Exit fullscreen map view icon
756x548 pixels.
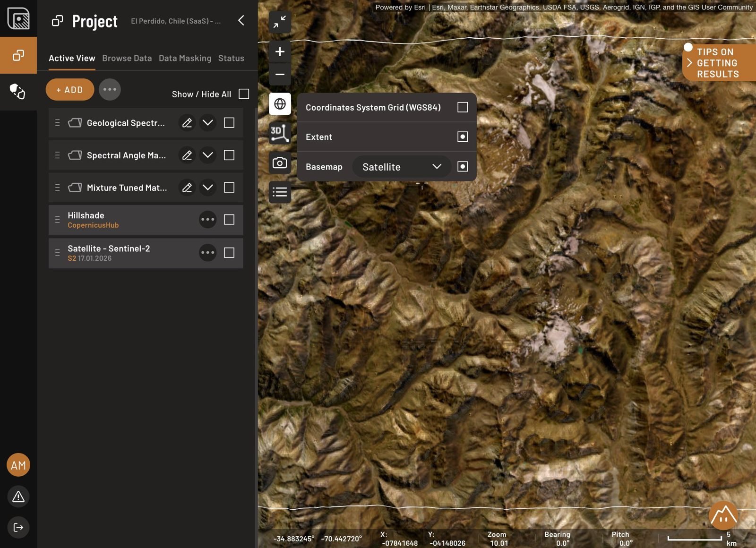[x=280, y=22]
